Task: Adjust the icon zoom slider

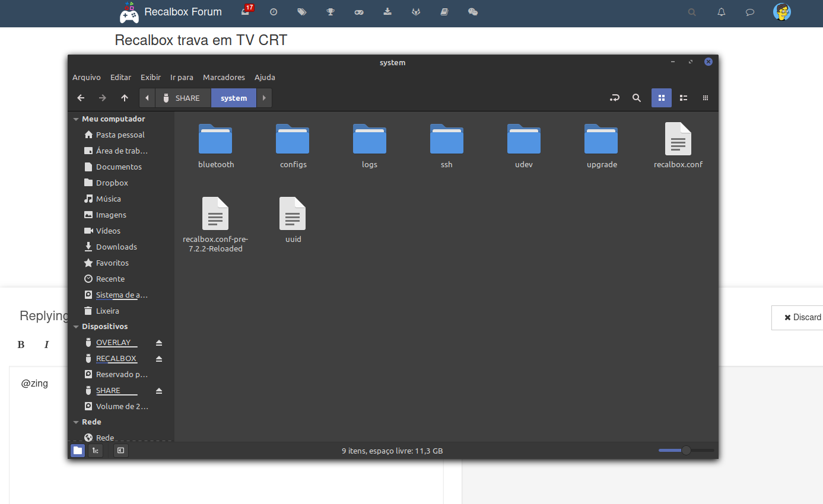Action: 686,451
